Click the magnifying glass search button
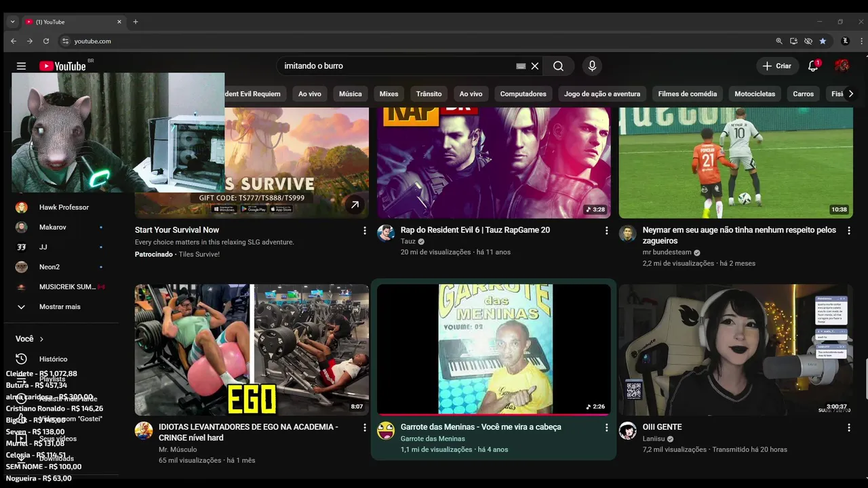The height and width of the screenshot is (488, 868). [x=558, y=66]
